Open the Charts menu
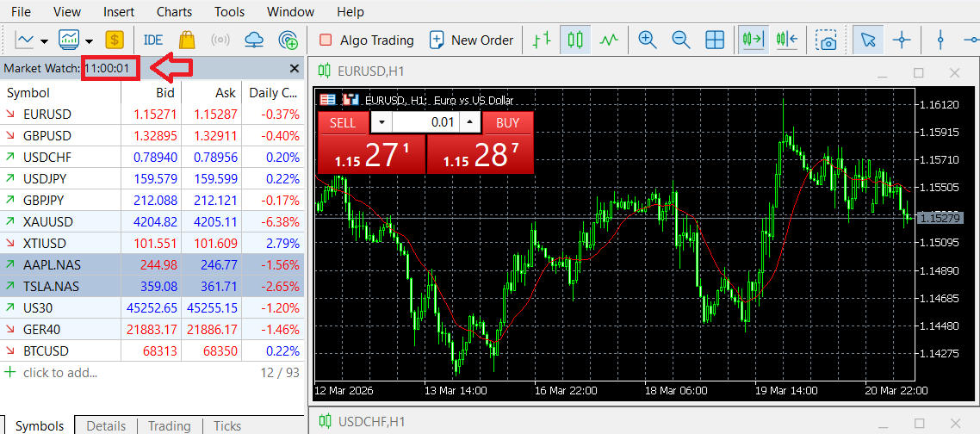980x434 pixels. 174,11
